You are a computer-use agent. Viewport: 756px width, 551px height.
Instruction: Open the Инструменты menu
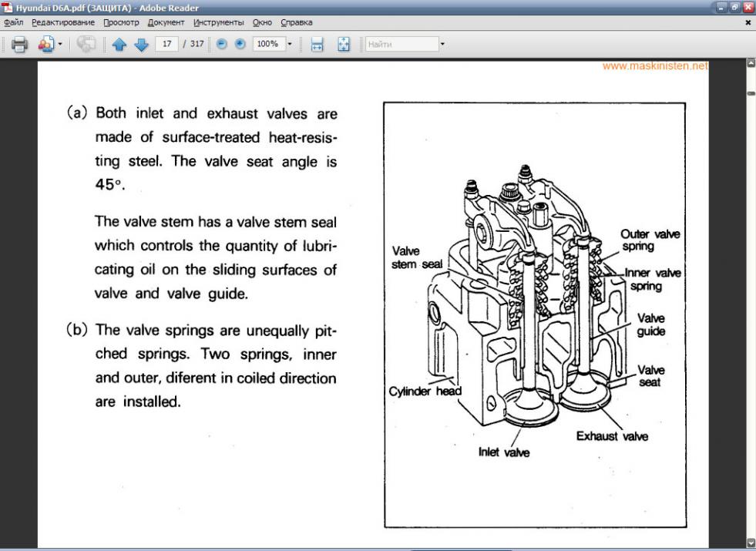tap(218, 22)
